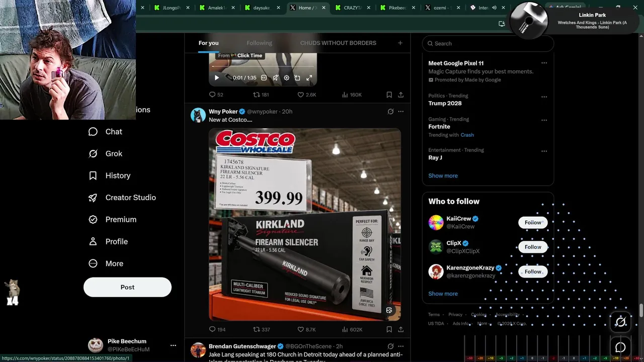Edit image with Grok on Costco photo

(x=389, y=310)
